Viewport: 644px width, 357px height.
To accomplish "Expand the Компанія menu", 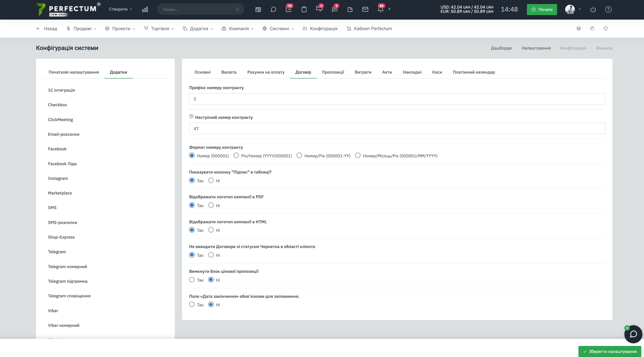I will pyautogui.click(x=238, y=29).
